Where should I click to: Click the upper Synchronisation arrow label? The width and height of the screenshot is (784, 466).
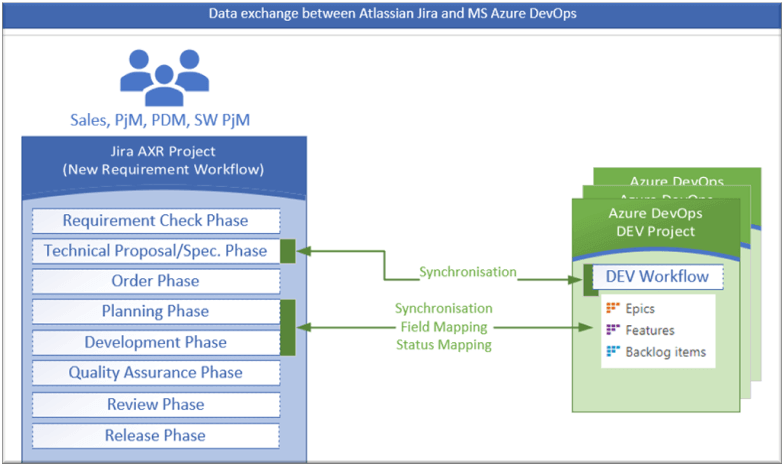pyautogui.click(x=468, y=271)
